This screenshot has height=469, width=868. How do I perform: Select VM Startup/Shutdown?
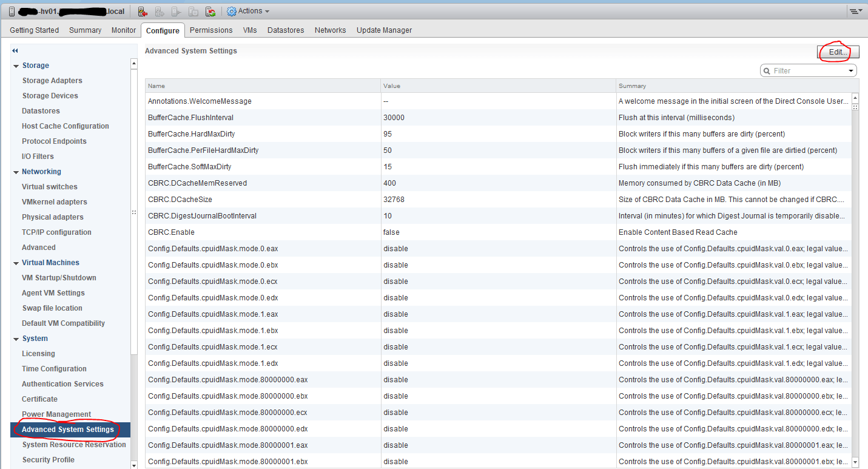point(59,278)
